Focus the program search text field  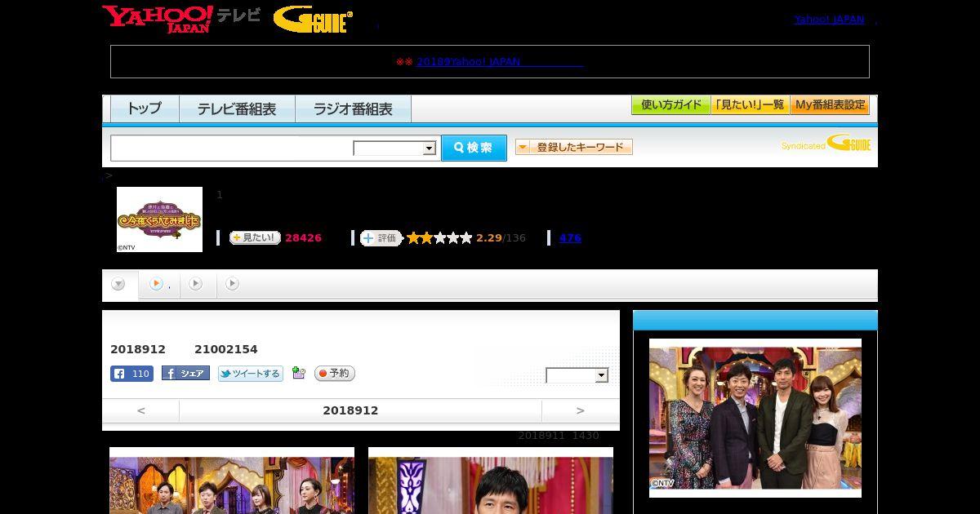click(231, 148)
